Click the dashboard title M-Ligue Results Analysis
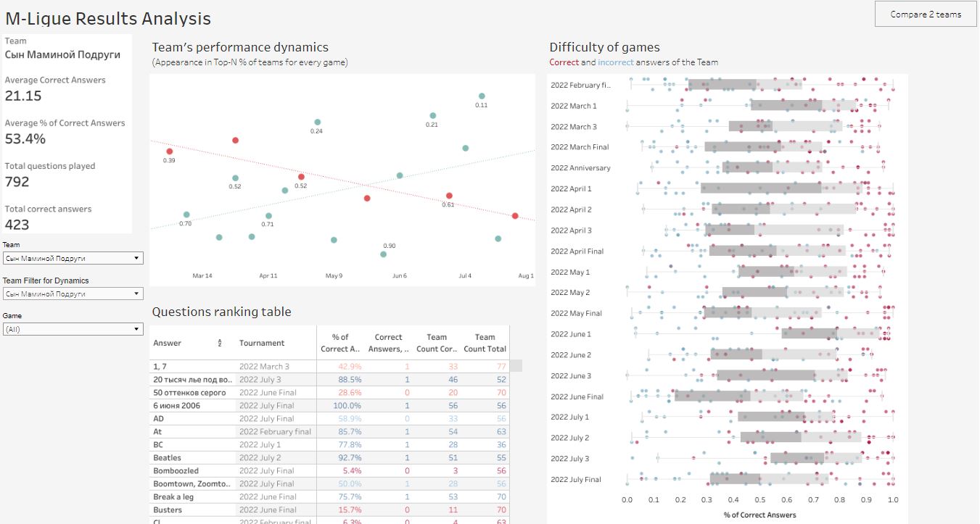 [x=109, y=18]
